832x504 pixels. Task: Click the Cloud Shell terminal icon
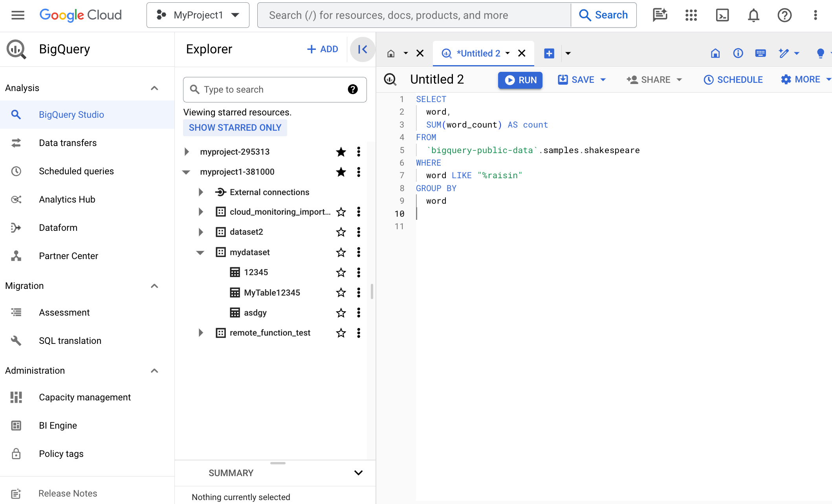[x=722, y=15]
